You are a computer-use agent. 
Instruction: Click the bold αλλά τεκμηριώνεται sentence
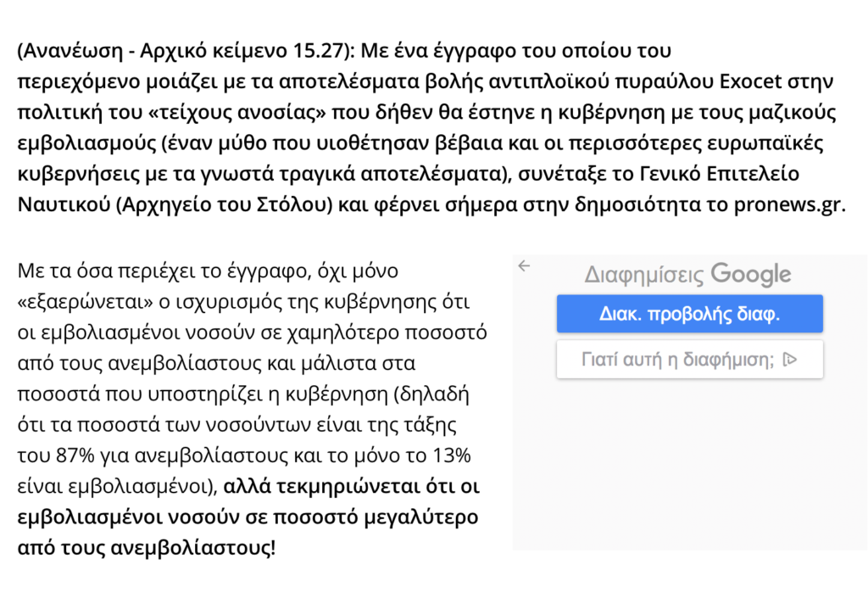click(248, 517)
